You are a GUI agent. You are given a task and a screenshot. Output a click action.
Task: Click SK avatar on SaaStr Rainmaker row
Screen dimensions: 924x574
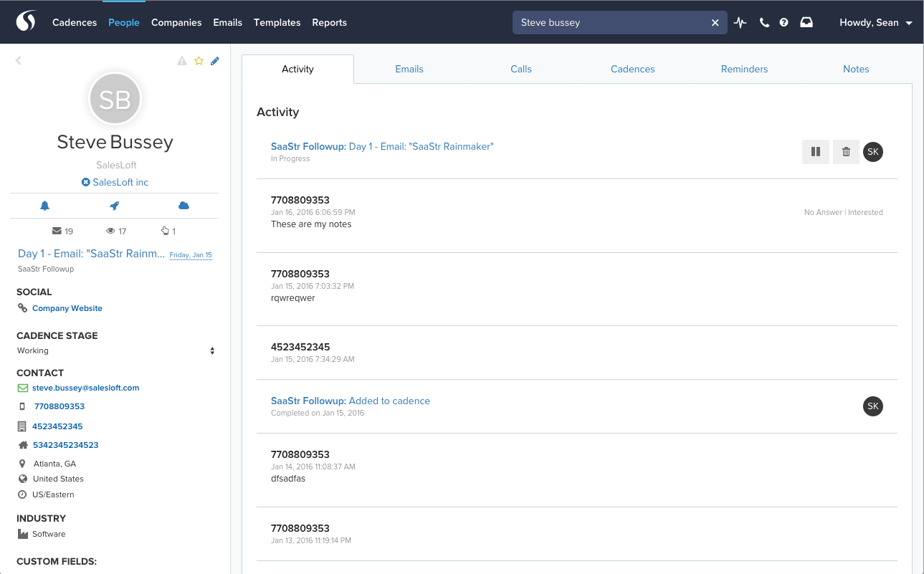pyautogui.click(x=873, y=151)
